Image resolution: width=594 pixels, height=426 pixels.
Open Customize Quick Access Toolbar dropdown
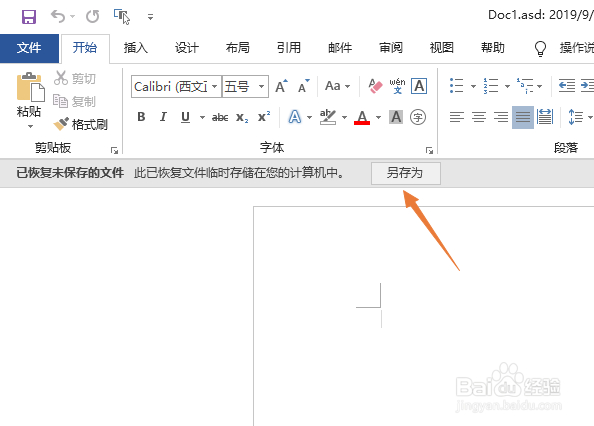(x=150, y=17)
